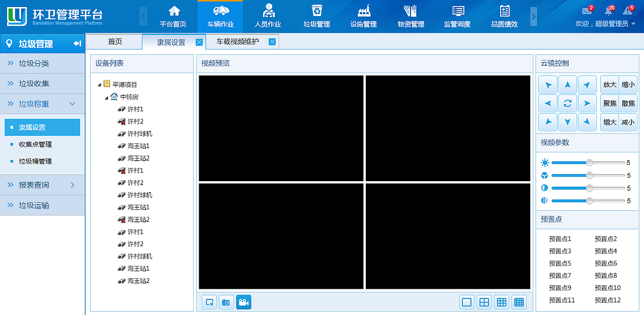This screenshot has height=315, width=644.
Task: Move the PTZ camera up-right diagonally
Action: (587, 85)
